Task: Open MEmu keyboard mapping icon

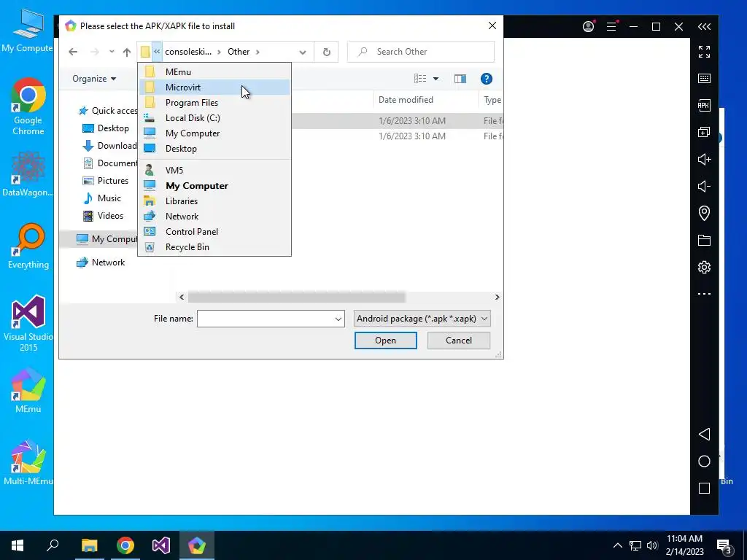Action: 704,79
